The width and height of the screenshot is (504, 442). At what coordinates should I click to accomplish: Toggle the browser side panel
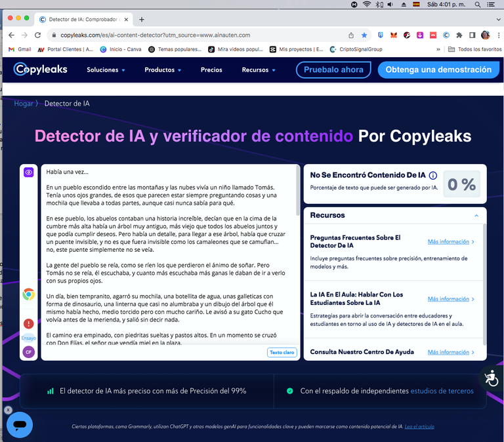[472, 35]
